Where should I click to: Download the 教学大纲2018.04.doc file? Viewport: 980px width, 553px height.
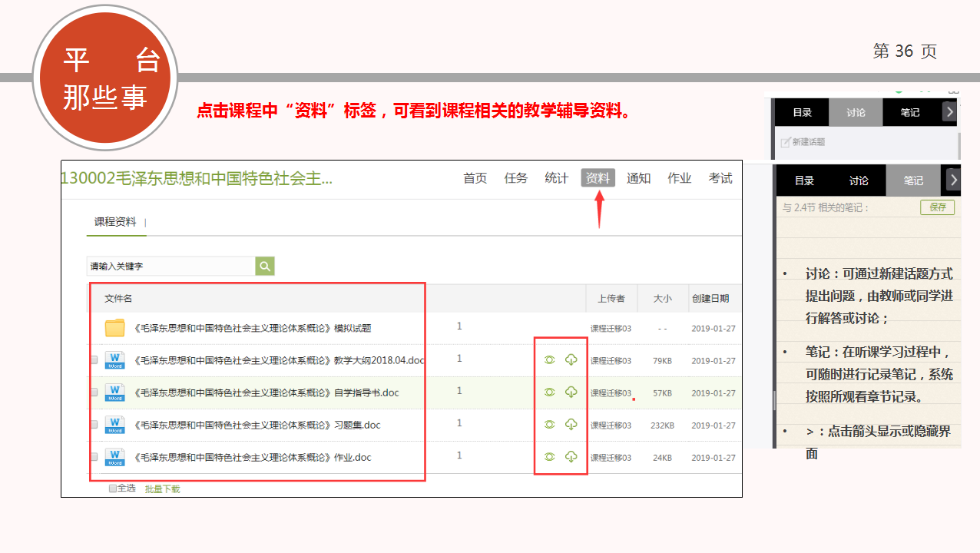click(571, 359)
